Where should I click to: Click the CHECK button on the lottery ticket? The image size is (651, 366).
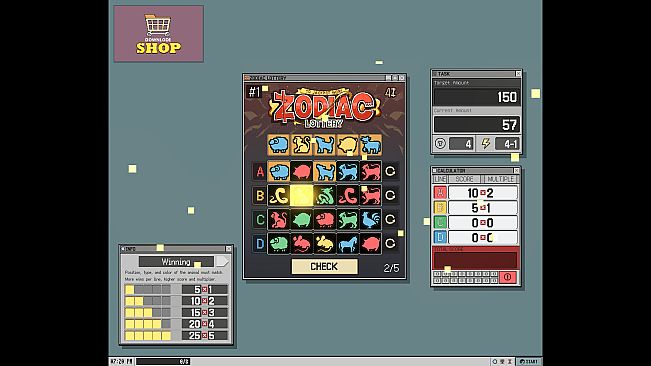click(x=324, y=266)
